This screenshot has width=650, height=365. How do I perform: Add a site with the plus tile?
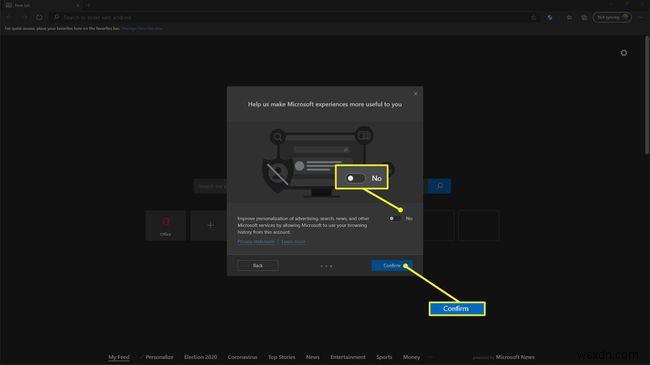[211, 225]
